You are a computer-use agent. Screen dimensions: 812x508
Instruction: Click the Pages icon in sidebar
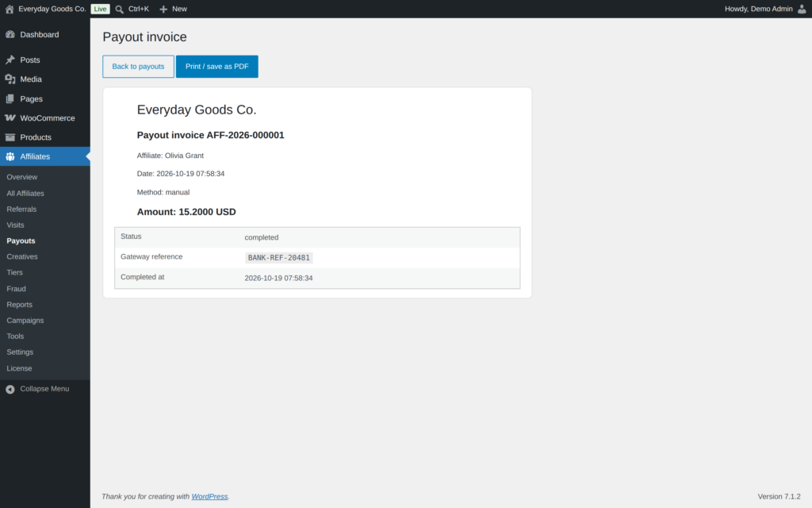click(x=10, y=98)
